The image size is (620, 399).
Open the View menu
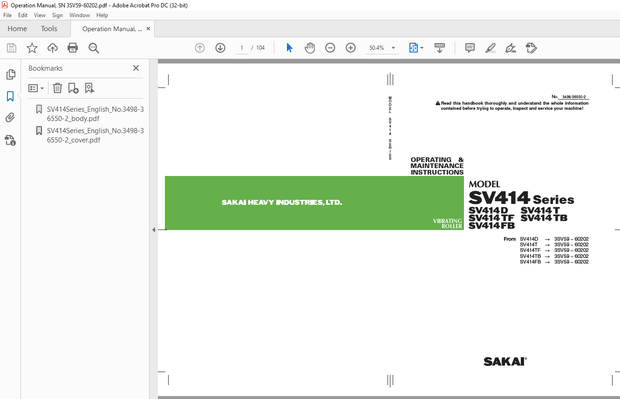(40, 15)
